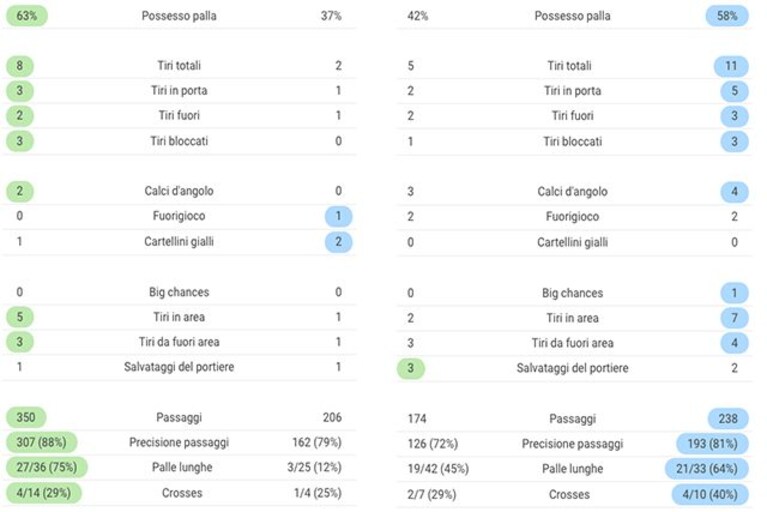Screen dimensions: 767x512
Task: Click the green 350 Passaggi value
Action: click(x=26, y=418)
